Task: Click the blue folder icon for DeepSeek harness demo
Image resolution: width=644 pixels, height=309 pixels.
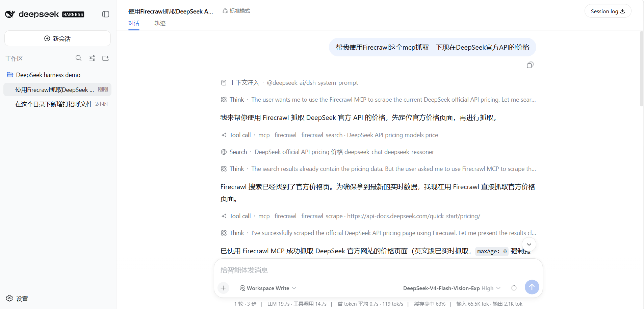Action: [10, 75]
